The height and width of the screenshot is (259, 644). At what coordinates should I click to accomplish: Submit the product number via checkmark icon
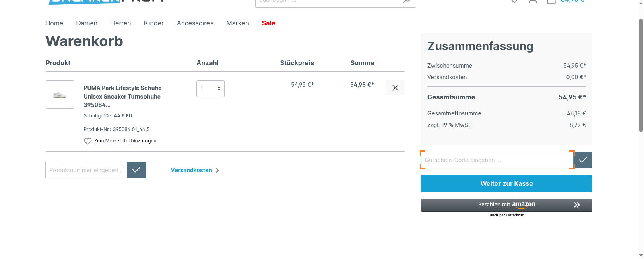136,170
